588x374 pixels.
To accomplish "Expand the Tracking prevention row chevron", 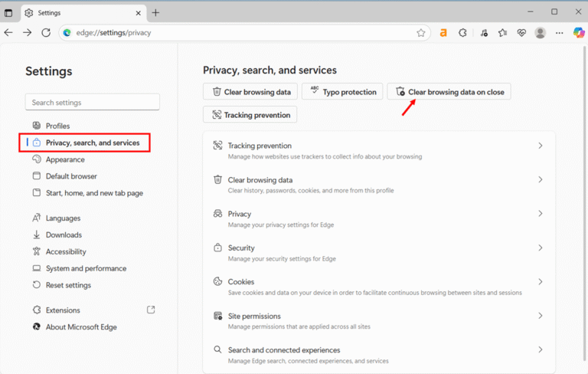I will pyautogui.click(x=541, y=146).
